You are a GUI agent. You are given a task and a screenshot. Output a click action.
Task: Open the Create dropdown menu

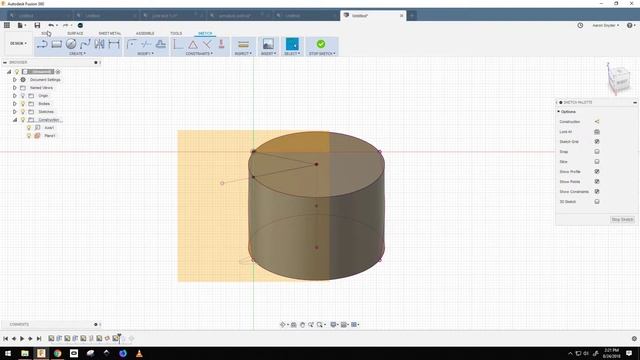77,53
